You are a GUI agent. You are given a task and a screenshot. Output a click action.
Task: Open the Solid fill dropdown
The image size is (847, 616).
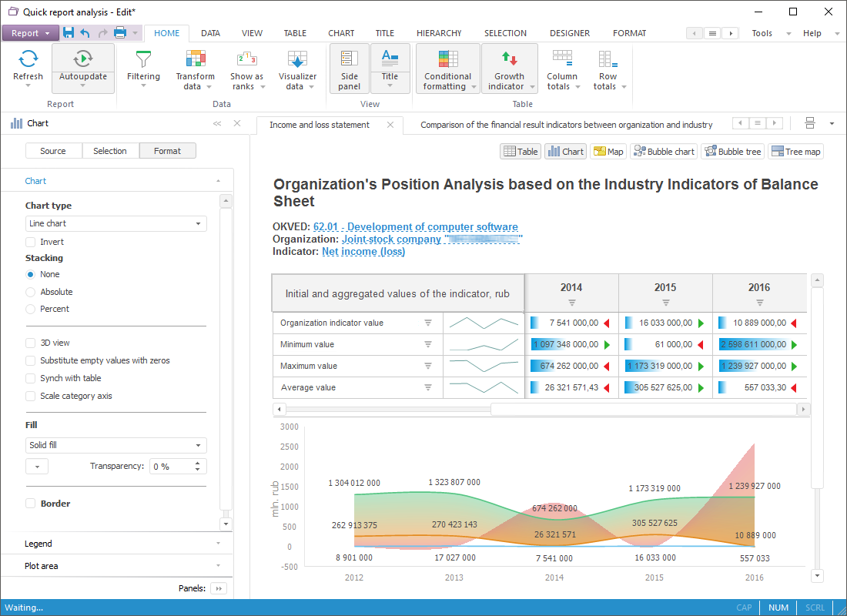[x=115, y=445]
